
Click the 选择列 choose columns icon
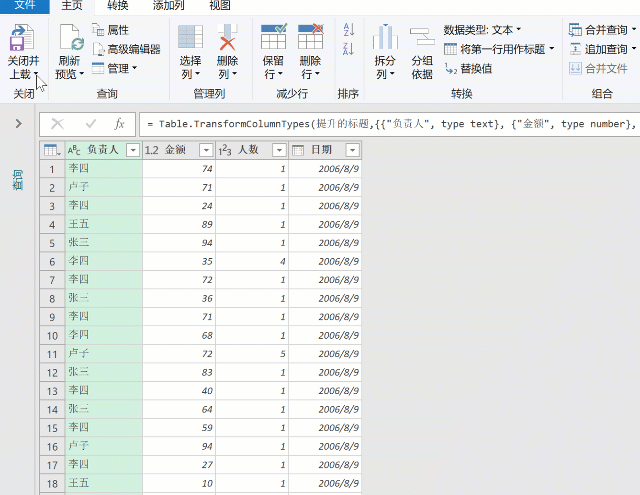pos(190,38)
